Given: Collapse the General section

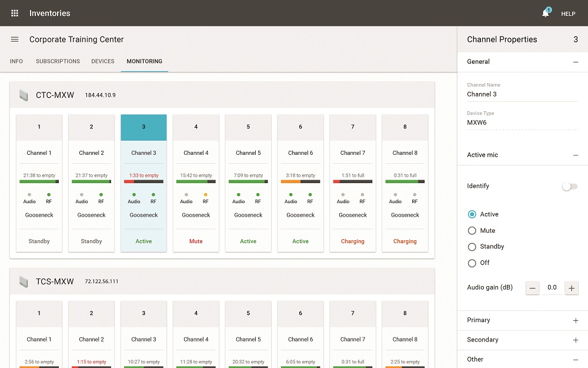Looking at the screenshot, I should pyautogui.click(x=576, y=62).
